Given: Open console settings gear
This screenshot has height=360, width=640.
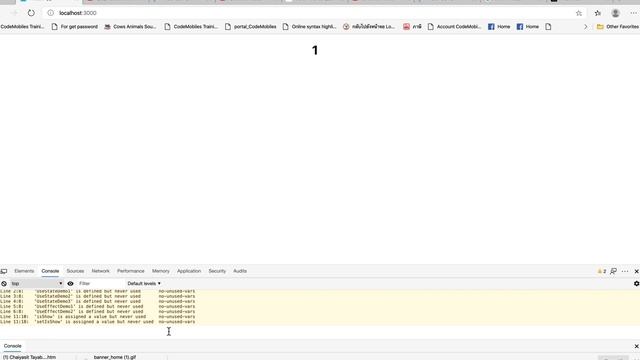Looking at the screenshot, I should [636, 283].
